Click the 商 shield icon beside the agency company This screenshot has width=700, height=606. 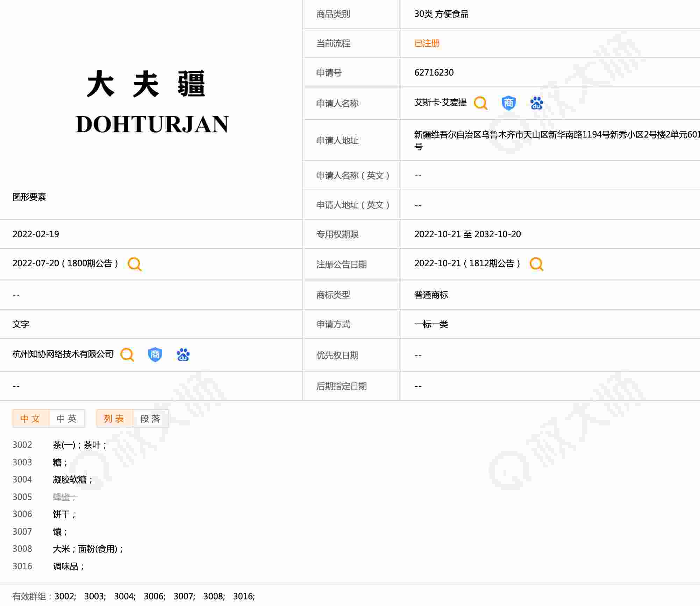[x=155, y=355]
